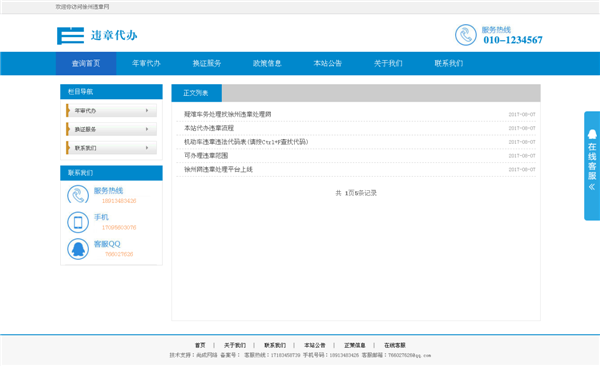Open the 查询首页 navigation tab

(x=86, y=63)
